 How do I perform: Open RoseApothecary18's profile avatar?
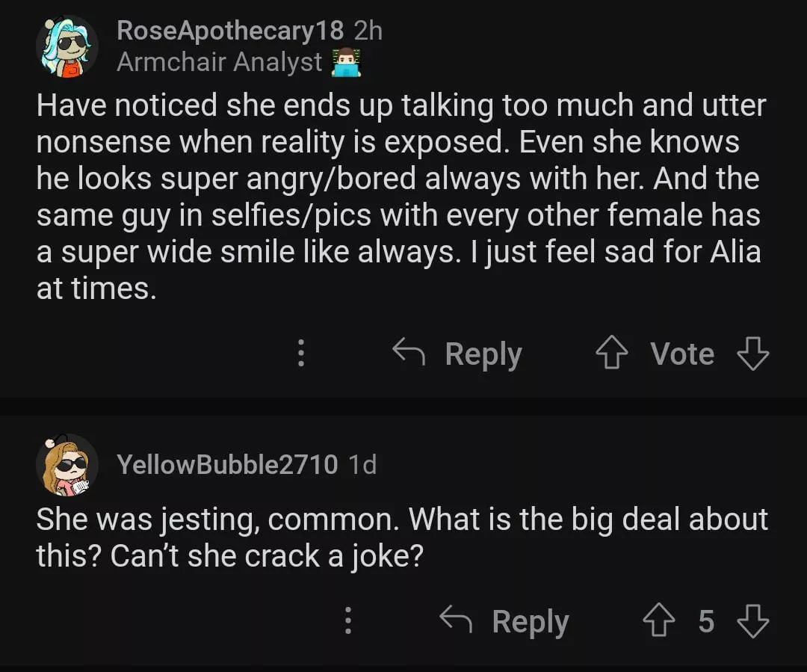[67, 46]
